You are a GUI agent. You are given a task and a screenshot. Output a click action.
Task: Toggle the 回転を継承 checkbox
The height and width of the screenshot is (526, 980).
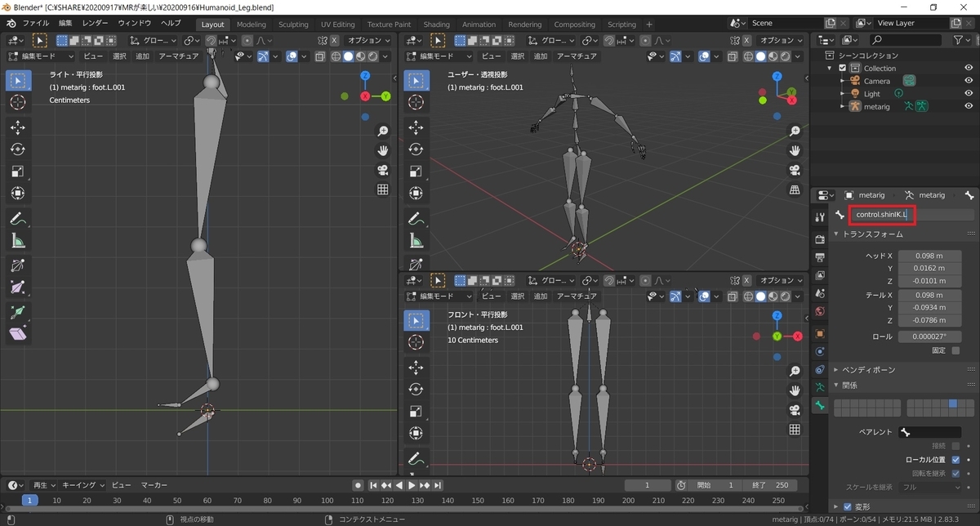point(955,473)
